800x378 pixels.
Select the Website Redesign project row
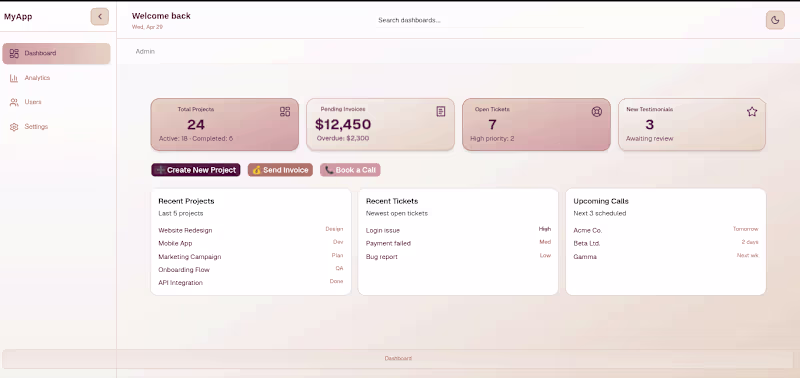[x=251, y=230]
